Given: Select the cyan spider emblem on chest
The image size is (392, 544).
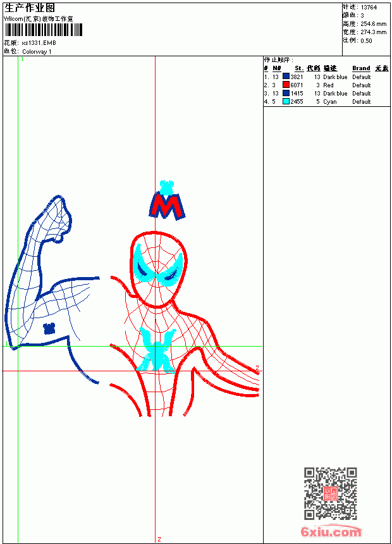Looking at the screenshot, I should tap(157, 350).
